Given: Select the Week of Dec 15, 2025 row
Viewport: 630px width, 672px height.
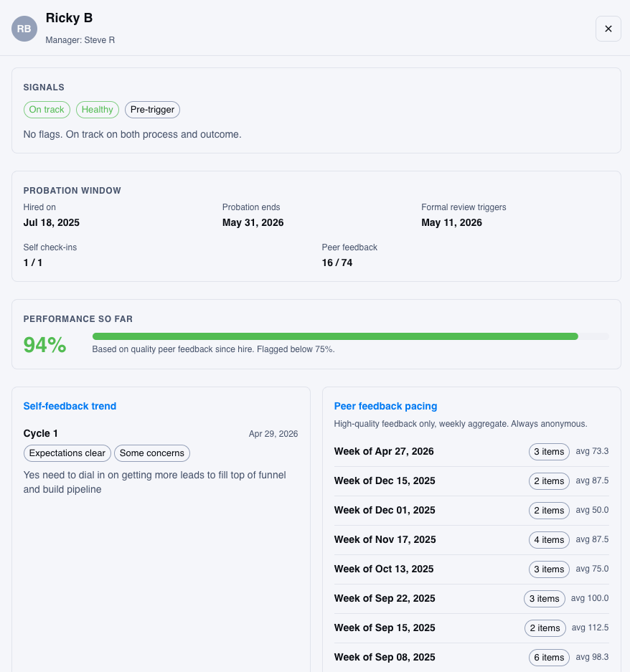Looking at the screenshot, I should click(471, 481).
